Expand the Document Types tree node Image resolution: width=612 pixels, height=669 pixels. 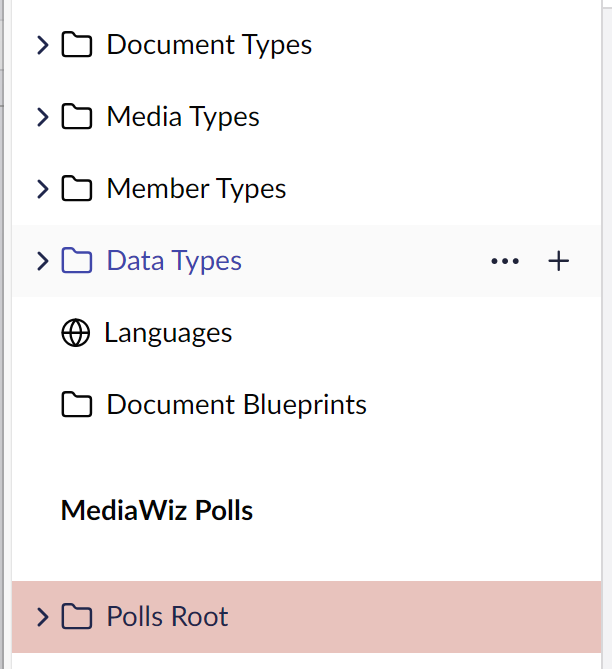[x=42, y=45]
